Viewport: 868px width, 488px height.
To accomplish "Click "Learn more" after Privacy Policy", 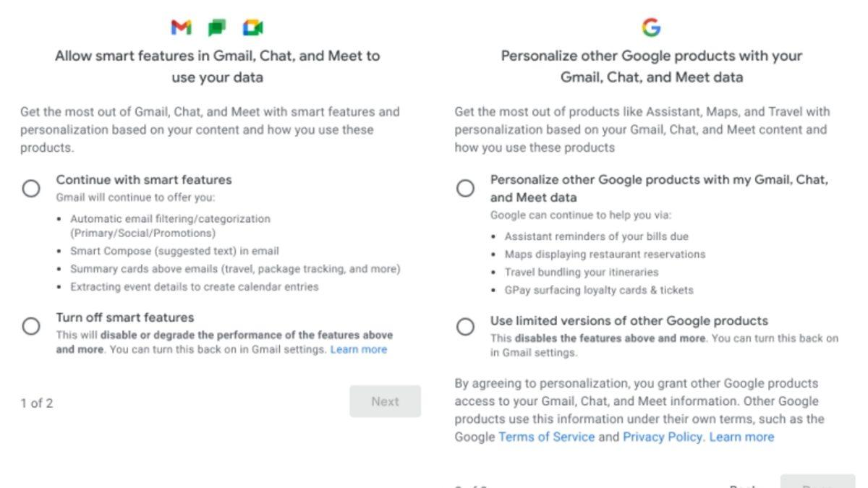I will pyautogui.click(x=741, y=437).
